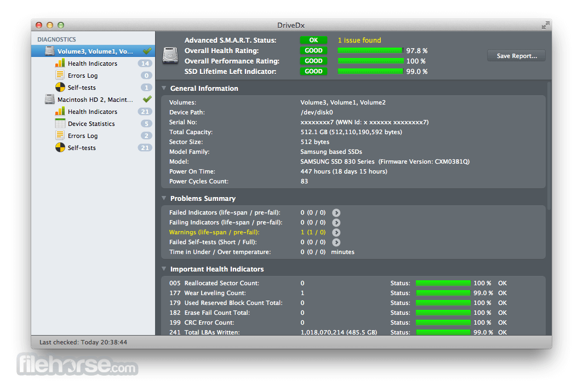Click the 21 badge on Macintosh Self-tests
The width and height of the screenshot is (583, 392).
pos(145,148)
